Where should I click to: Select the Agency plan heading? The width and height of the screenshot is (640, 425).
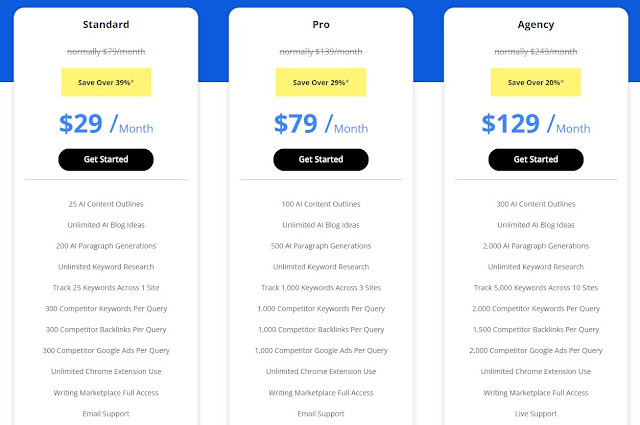pos(536,25)
